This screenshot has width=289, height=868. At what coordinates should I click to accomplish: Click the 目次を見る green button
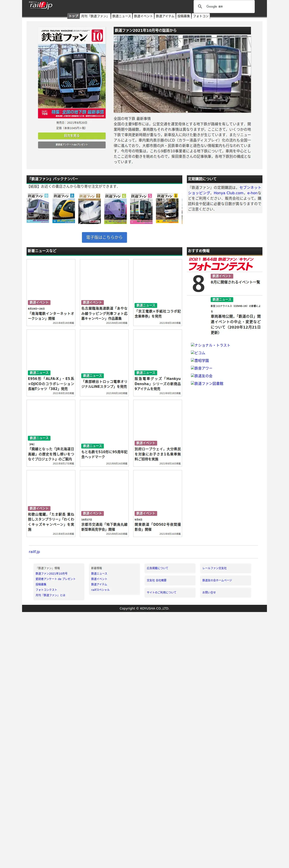coord(72,135)
